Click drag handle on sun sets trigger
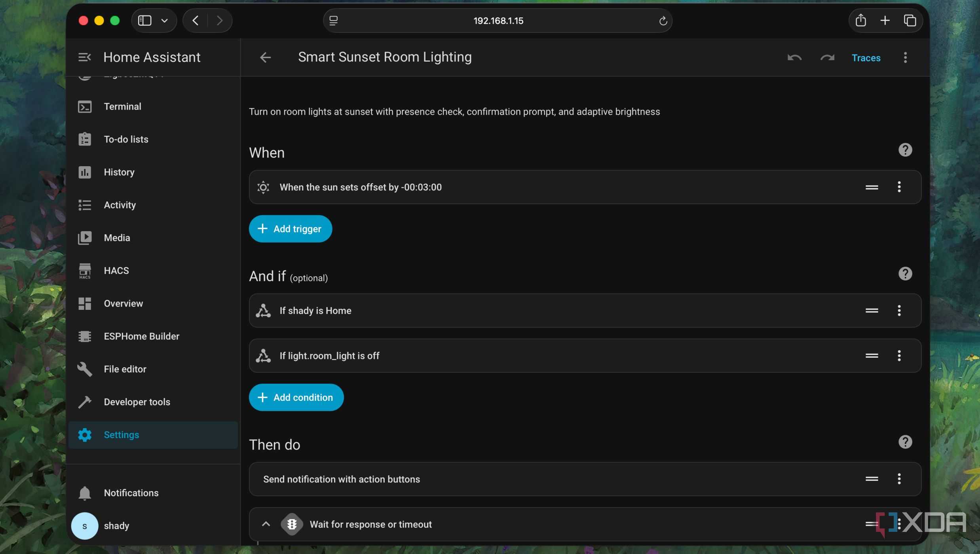980x554 pixels. click(872, 187)
